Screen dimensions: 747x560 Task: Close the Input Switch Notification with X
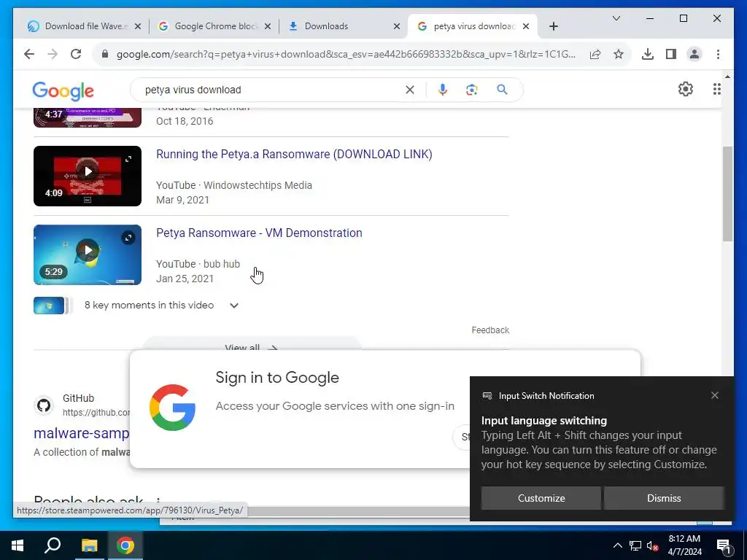pos(715,395)
